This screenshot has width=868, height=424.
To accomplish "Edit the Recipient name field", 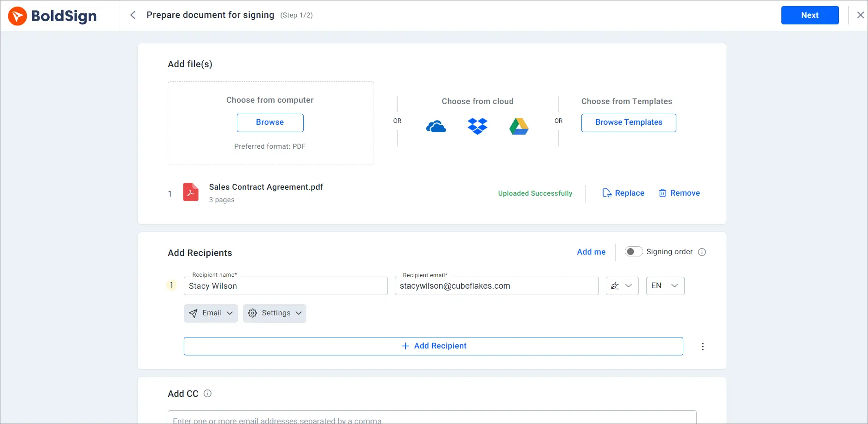I will (x=286, y=286).
